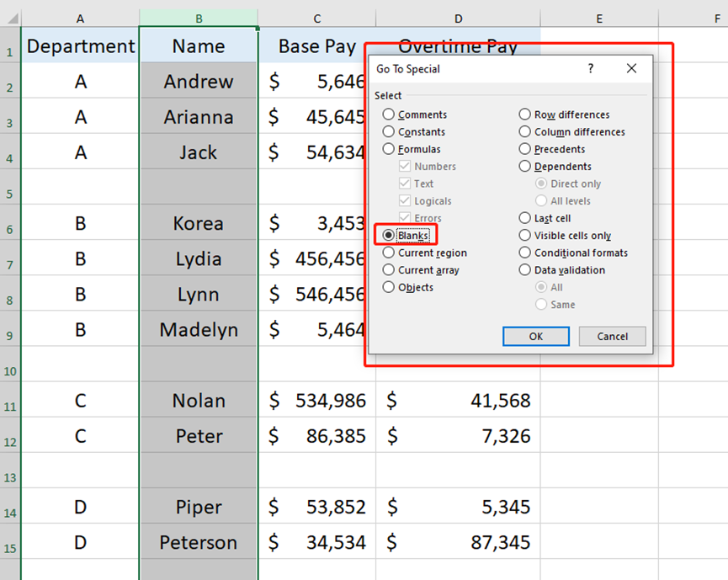Viewport: 728px width, 580px height.
Task: Choose Row differences option
Action: [524, 114]
